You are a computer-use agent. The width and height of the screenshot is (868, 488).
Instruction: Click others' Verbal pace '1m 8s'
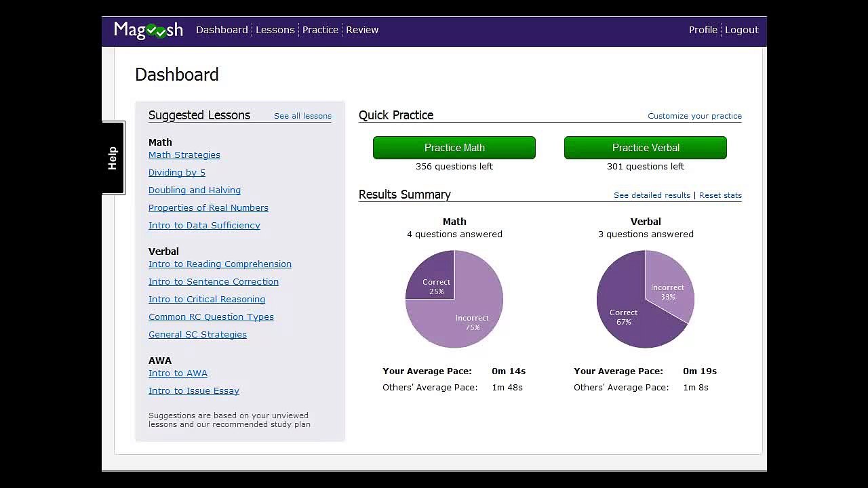(x=696, y=387)
